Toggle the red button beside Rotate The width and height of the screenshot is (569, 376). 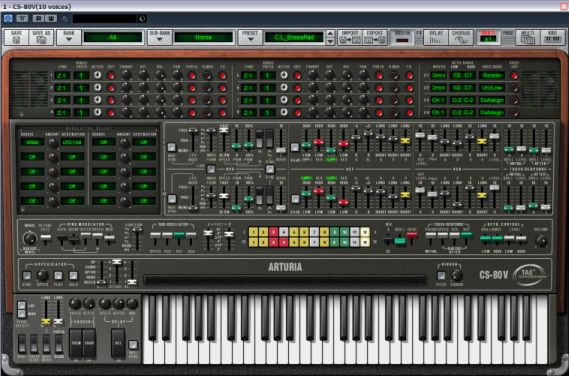[514, 76]
